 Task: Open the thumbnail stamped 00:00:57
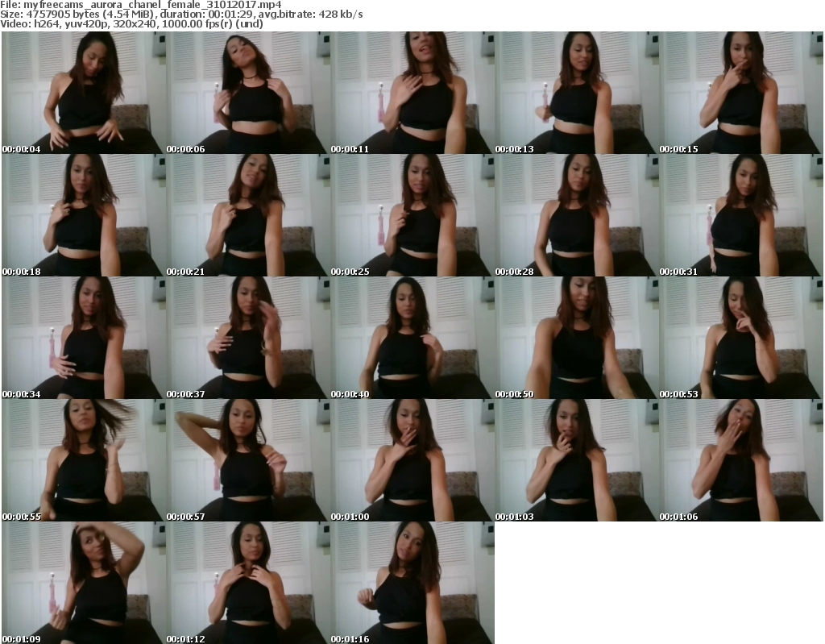tap(248, 460)
